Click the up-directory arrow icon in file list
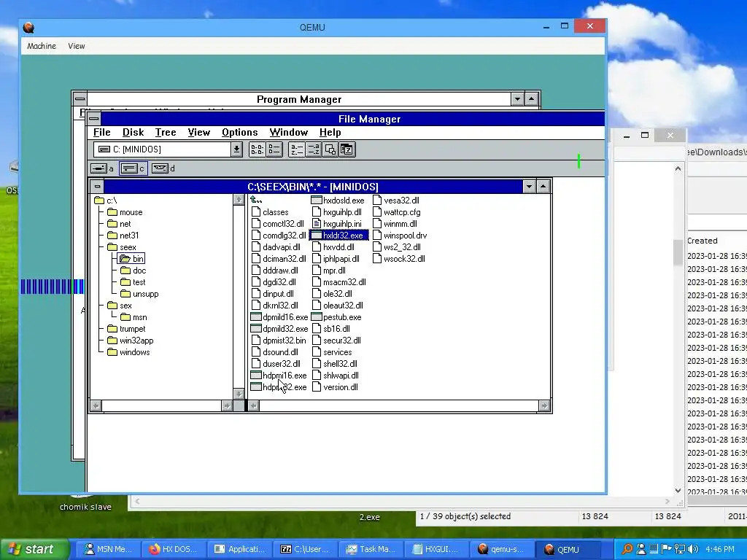Image resolution: width=747 pixels, height=560 pixels. point(256,200)
